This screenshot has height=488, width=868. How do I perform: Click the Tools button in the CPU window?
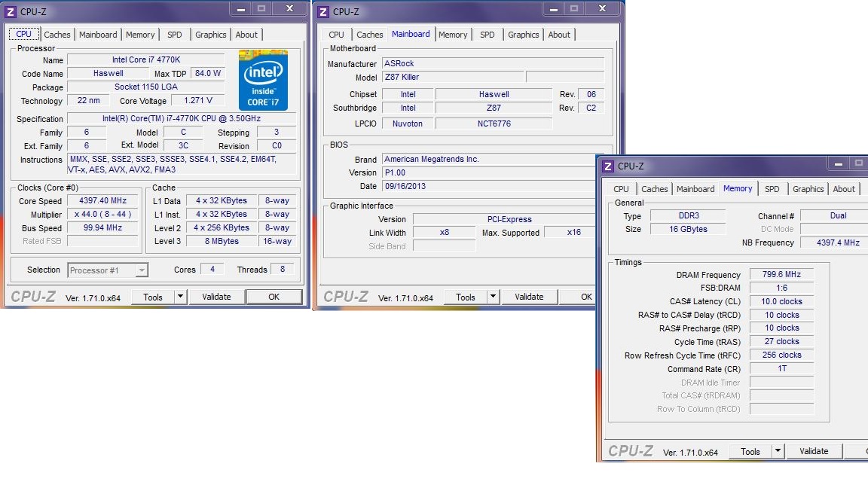pyautogui.click(x=153, y=297)
